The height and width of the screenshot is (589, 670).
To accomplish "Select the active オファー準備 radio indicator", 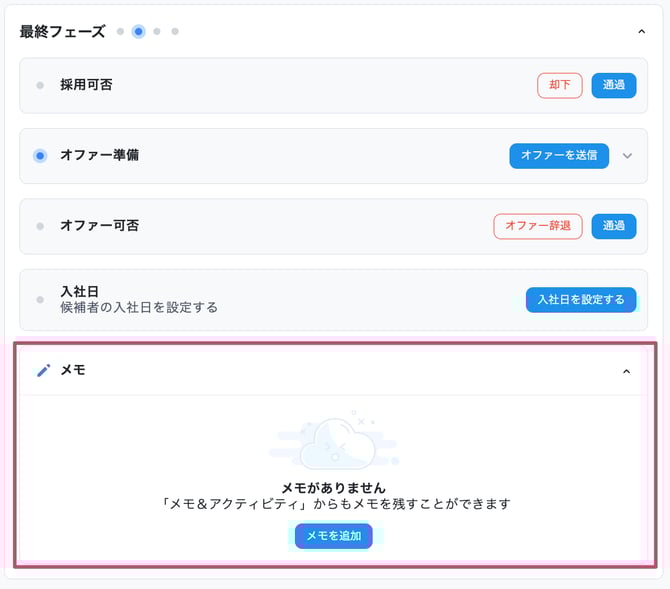I will 40,156.
